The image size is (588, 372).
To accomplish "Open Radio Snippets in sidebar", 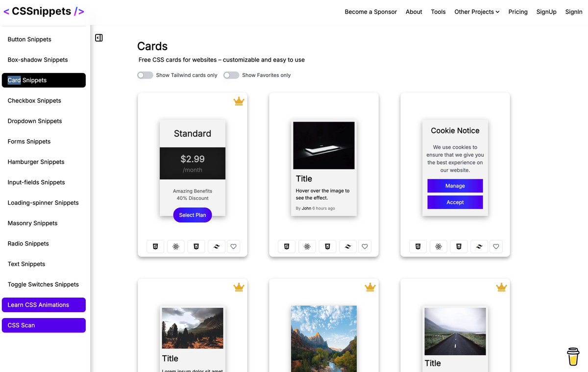I will click(44, 244).
